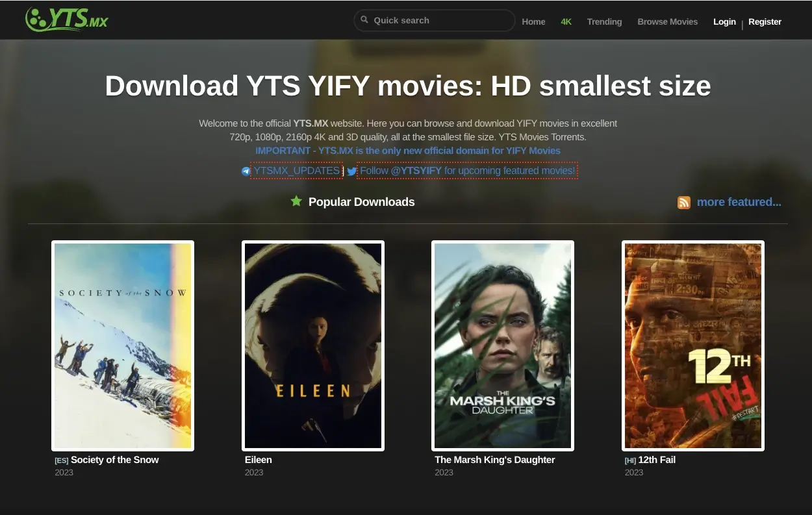Open more featured movies
The width and height of the screenshot is (812, 515).
tap(739, 202)
